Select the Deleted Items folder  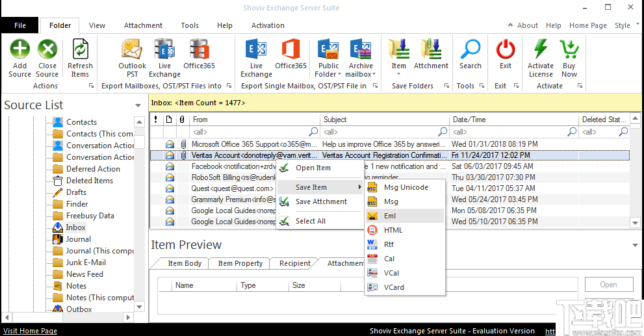click(89, 180)
